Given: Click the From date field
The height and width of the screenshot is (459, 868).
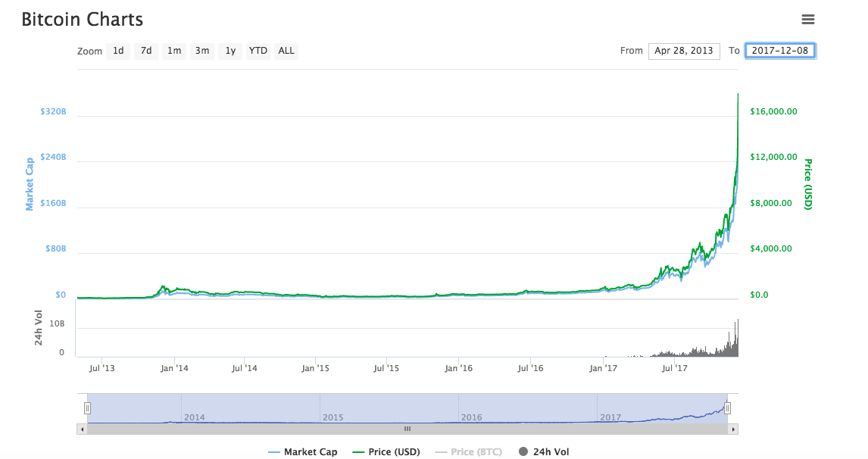Looking at the screenshot, I should [x=684, y=51].
